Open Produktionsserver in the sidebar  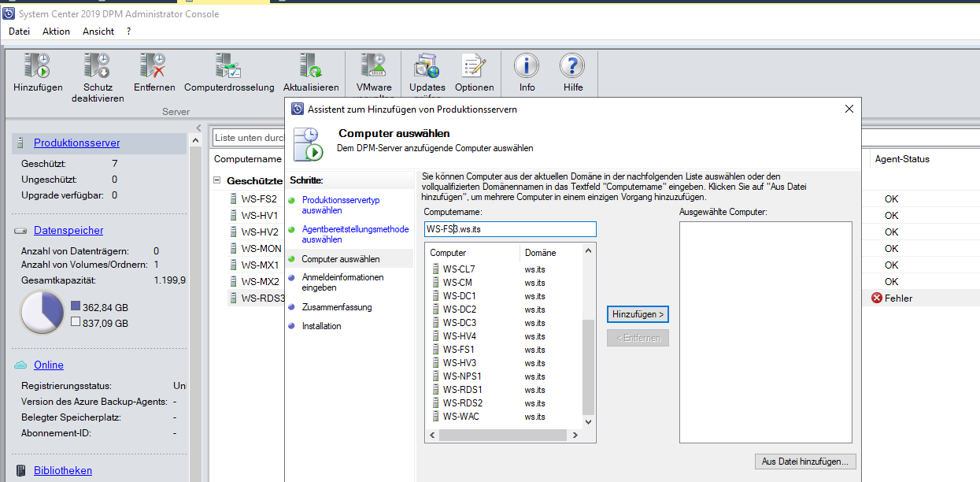click(76, 143)
